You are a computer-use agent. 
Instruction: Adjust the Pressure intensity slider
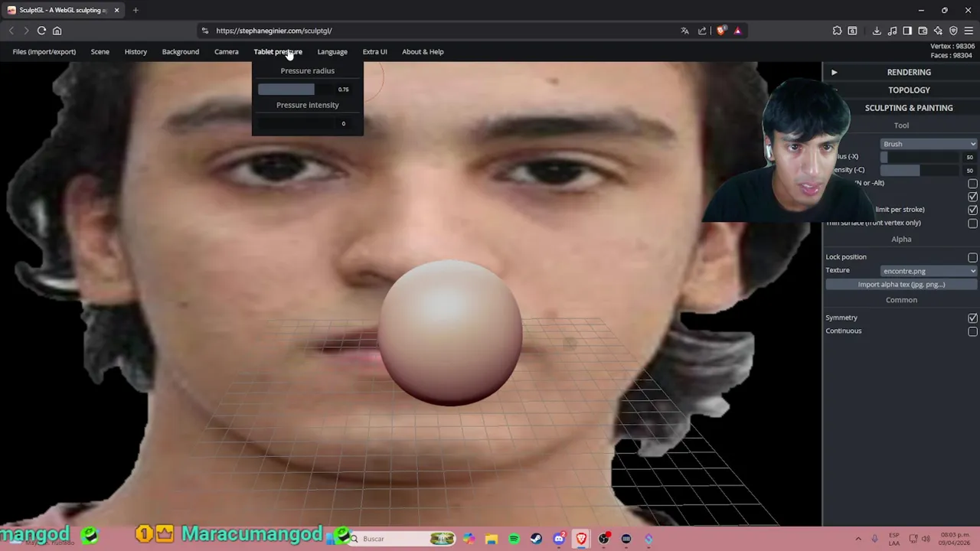pyautogui.click(x=296, y=123)
